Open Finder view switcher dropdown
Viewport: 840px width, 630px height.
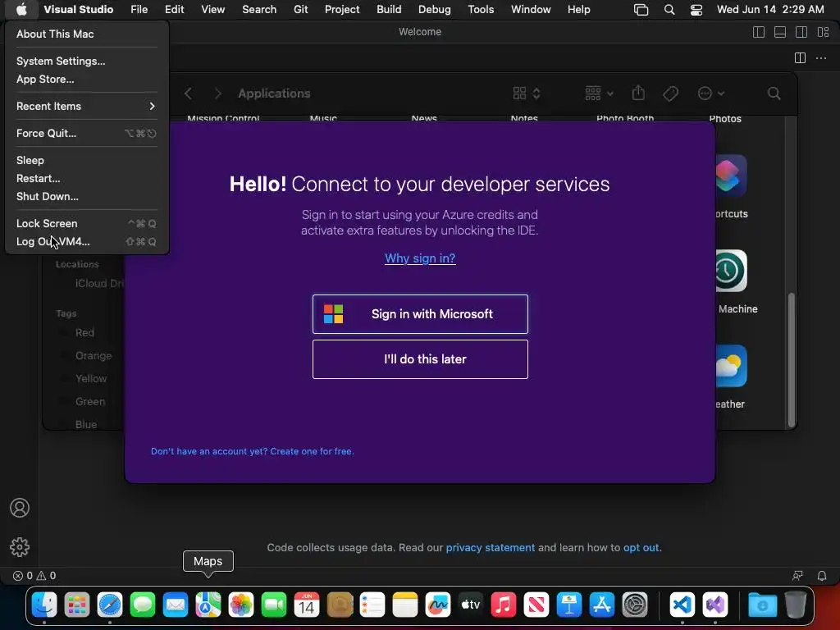pos(527,94)
